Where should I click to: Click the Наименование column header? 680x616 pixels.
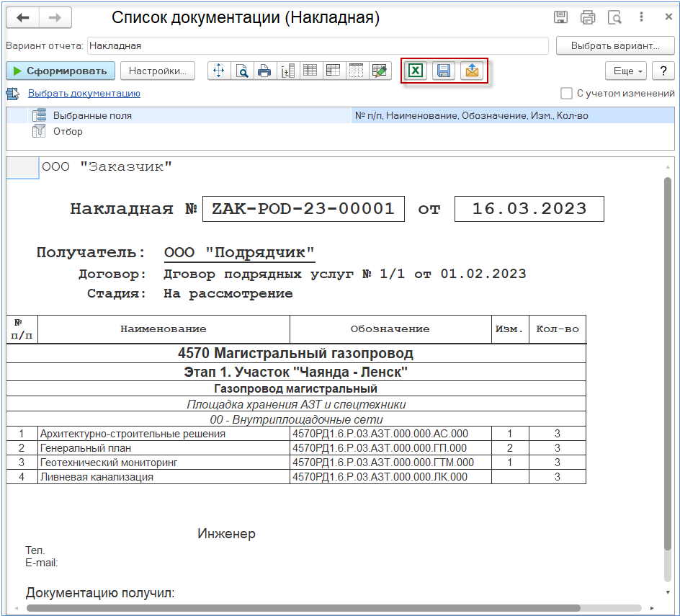tap(164, 329)
